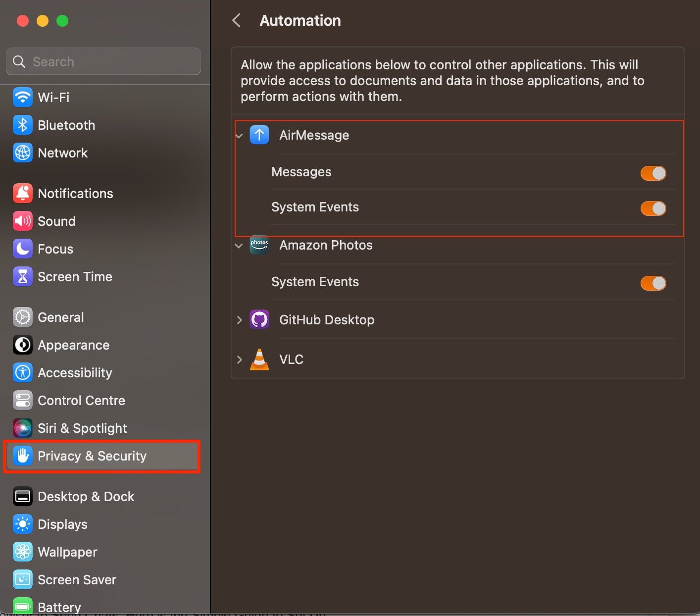The width and height of the screenshot is (700, 616).
Task: Go back using the Automation back arrow
Action: coord(237,20)
